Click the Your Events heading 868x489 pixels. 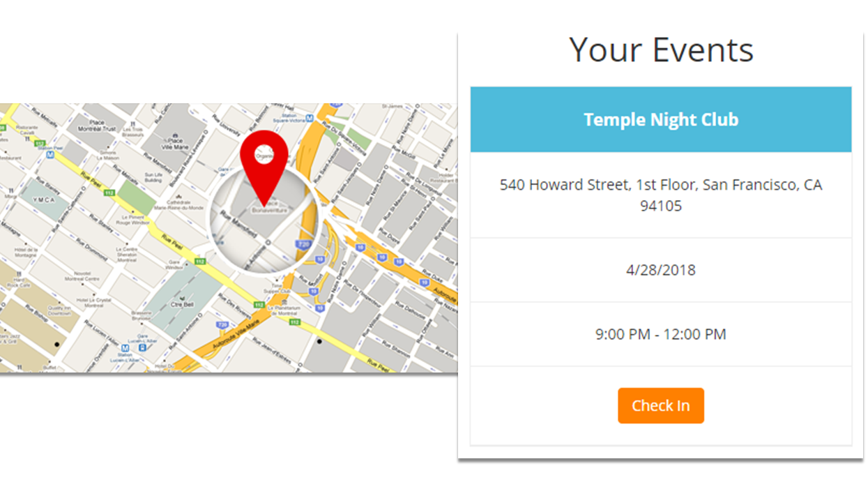pyautogui.click(x=660, y=50)
